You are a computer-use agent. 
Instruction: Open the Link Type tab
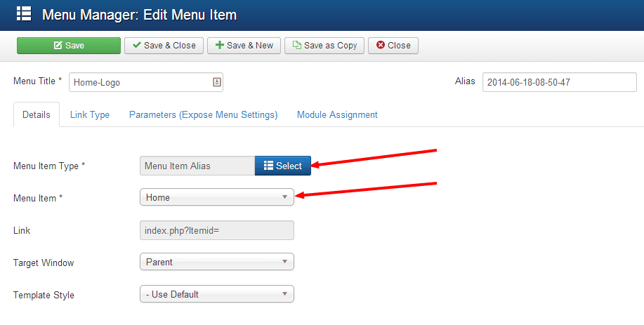click(90, 114)
